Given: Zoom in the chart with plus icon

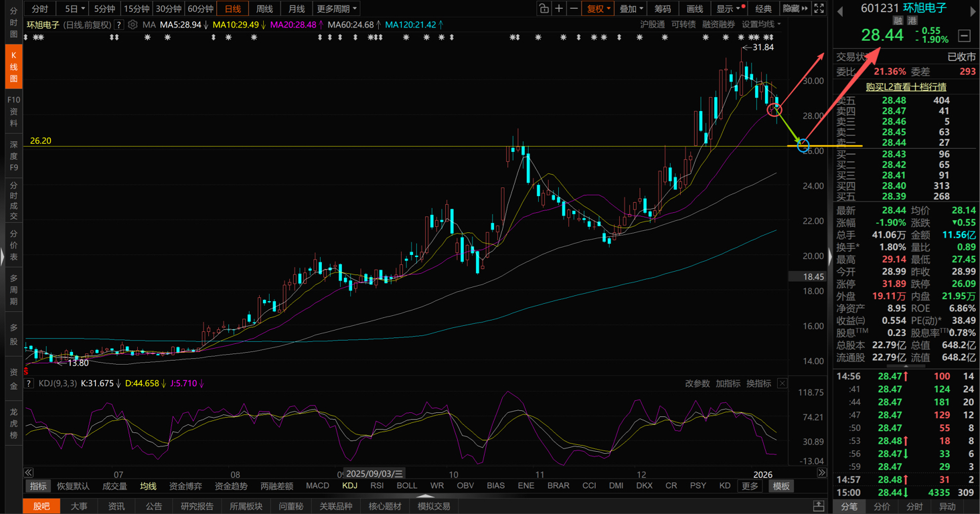Looking at the screenshot, I should click(x=559, y=9).
